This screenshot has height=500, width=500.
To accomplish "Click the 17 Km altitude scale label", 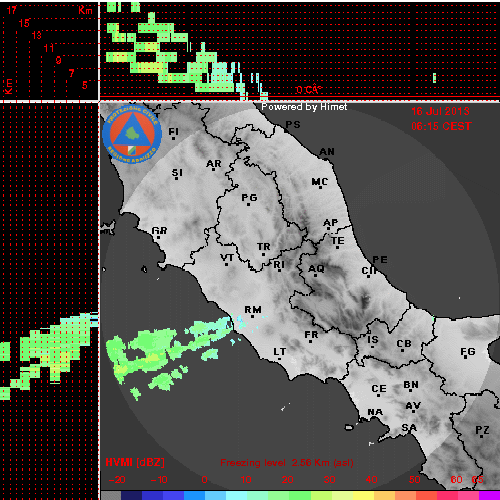I will (x=11, y=10).
